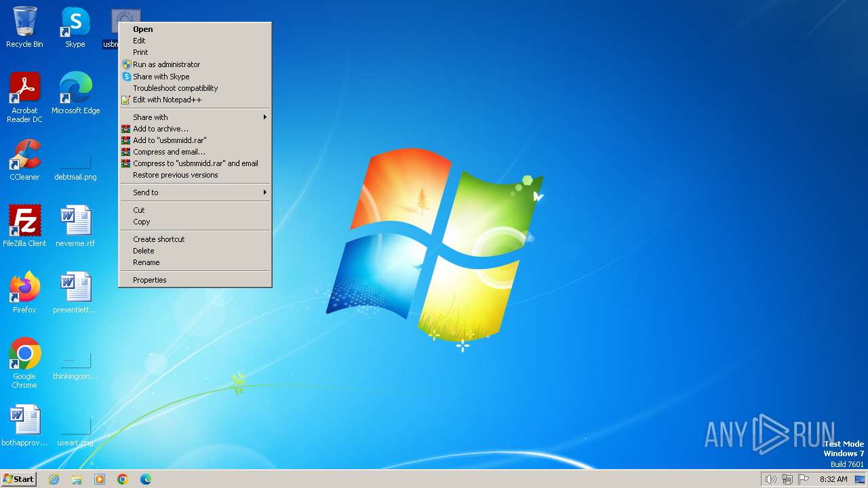Image resolution: width=868 pixels, height=488 pixels.
Task: Select the Google Chrome desktop icon
Action: tap(24, 363)
